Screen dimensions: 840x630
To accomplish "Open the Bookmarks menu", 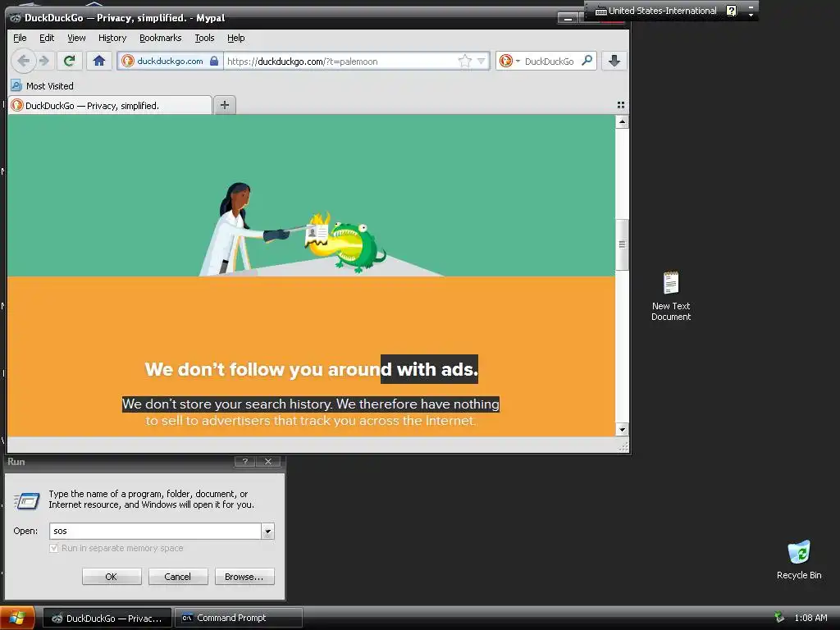I will pyautogui.click(x=160, y=38).
